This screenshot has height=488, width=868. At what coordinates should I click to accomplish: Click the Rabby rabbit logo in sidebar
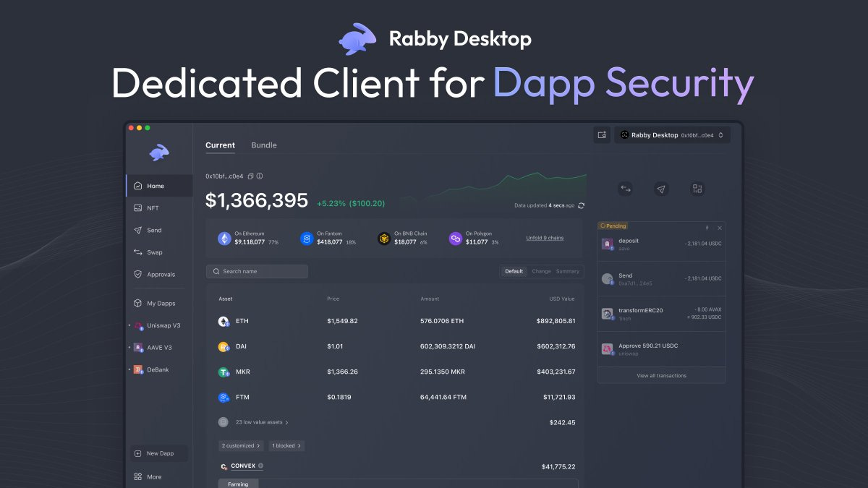(159, 152)
